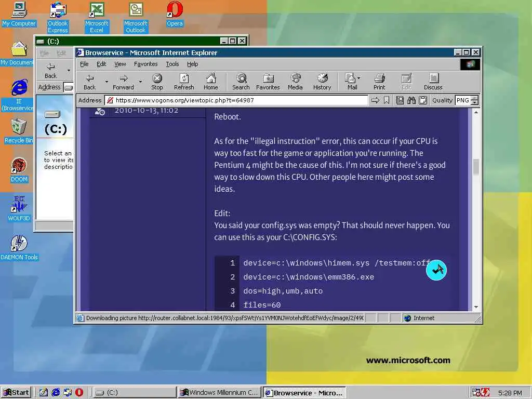
Task: Click the Stop loading button
Action: coord(157,82)
